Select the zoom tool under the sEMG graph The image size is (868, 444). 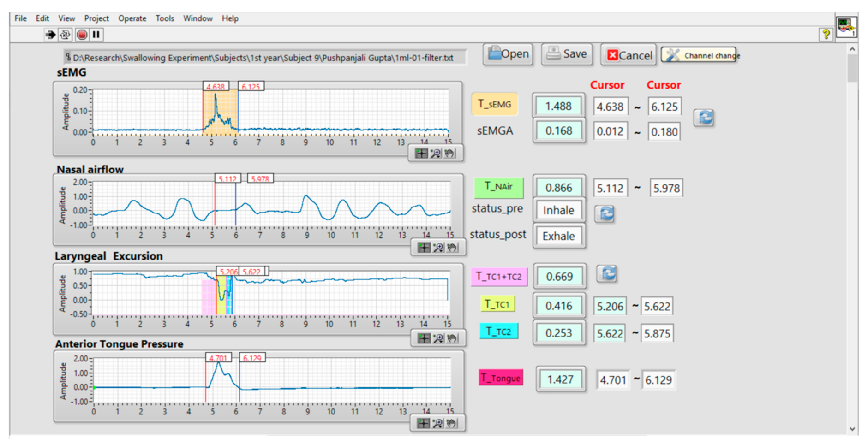click(436, 154)
